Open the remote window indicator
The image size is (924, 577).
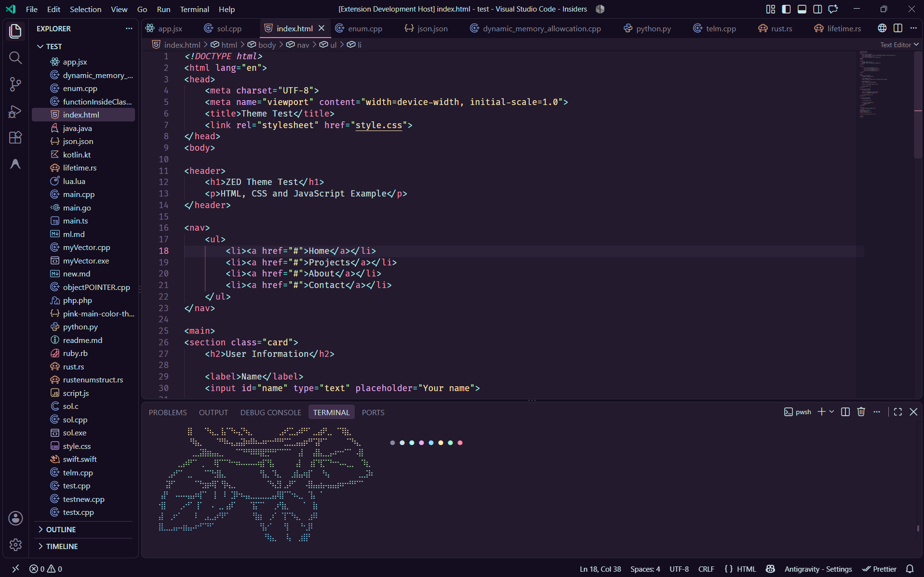point(15,569)
